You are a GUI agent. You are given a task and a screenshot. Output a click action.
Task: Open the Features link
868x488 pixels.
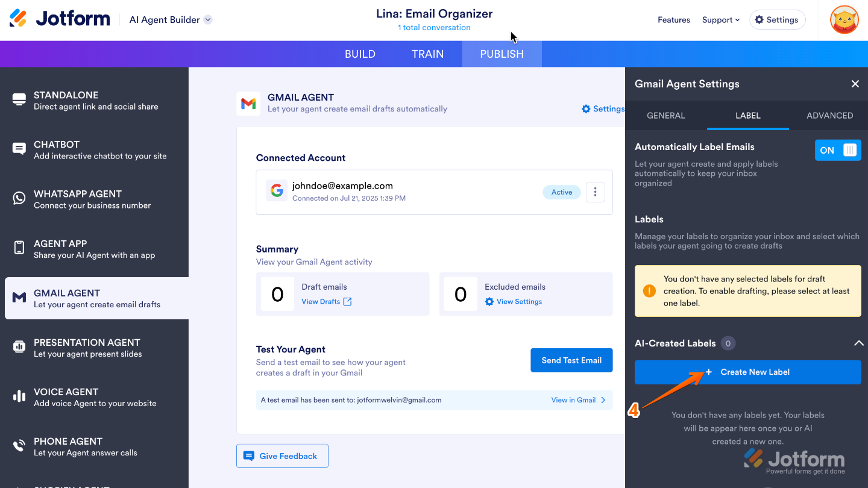tap(674, 20)
